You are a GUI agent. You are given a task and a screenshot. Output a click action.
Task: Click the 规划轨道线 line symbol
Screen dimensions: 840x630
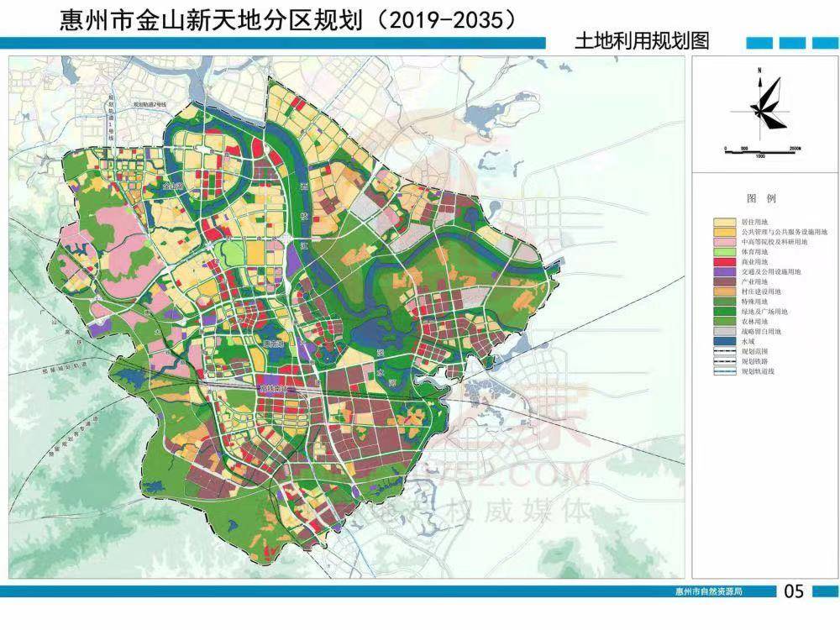724,371
